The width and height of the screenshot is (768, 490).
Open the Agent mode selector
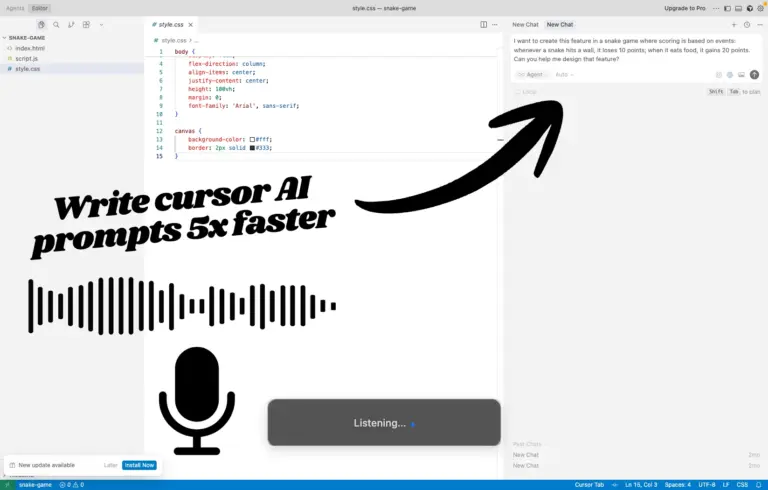point(531,74)
